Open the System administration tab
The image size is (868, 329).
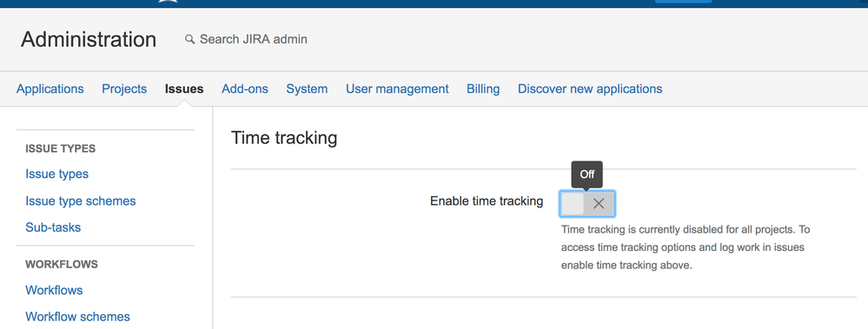(307, 89)
